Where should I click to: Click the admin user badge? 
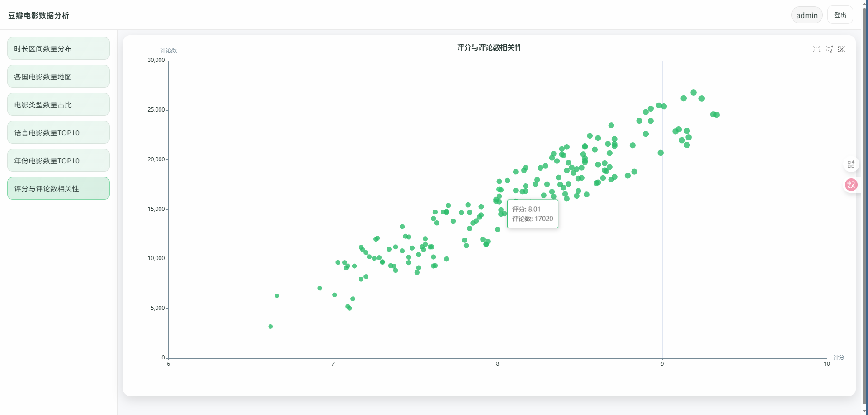[x=807, y=15]
